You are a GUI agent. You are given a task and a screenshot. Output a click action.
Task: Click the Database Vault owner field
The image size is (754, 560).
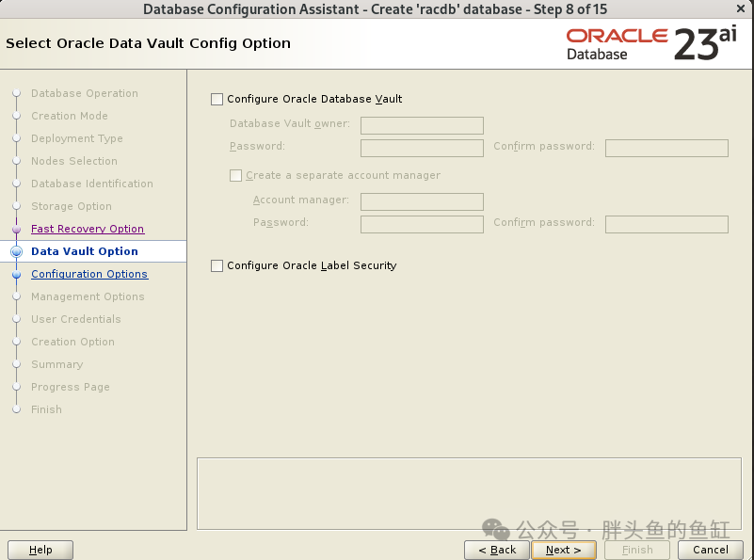(422, 125)
